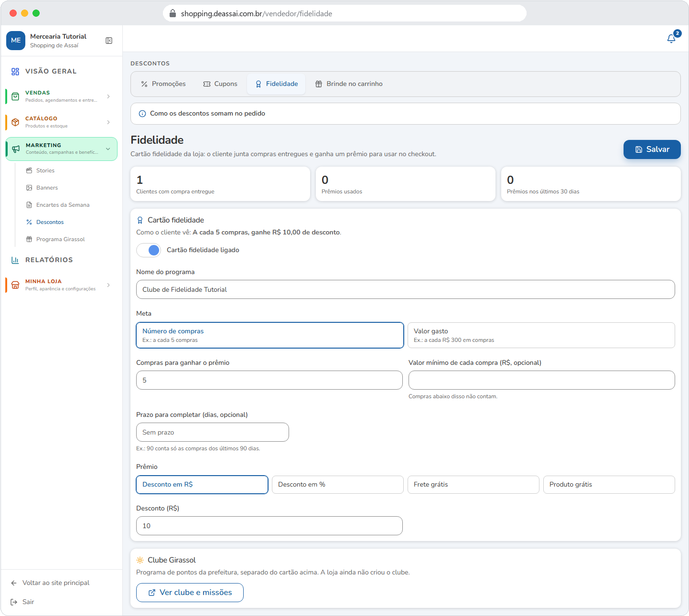Screen dimensions: 689x616
Task: Switch to the Cupons tab
Action: coord(220,84)
